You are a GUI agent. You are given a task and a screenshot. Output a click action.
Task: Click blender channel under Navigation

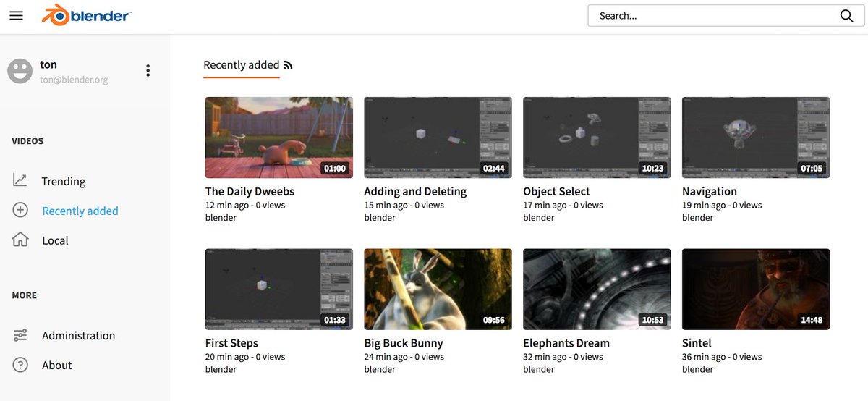697,217
